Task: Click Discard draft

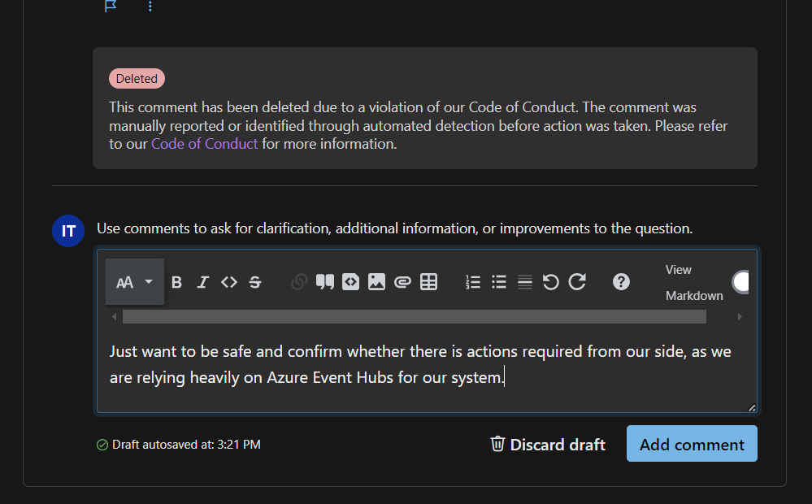Action: click(548, 445)
